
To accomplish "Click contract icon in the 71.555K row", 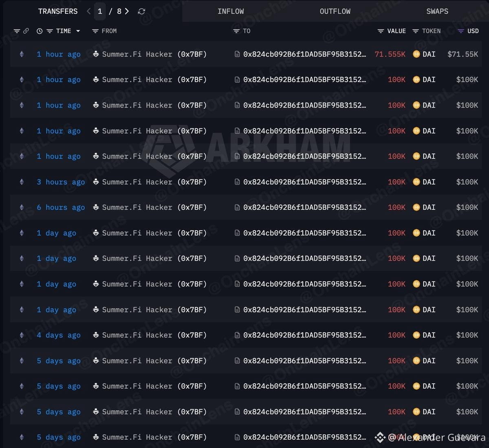I will pos(237,54).
